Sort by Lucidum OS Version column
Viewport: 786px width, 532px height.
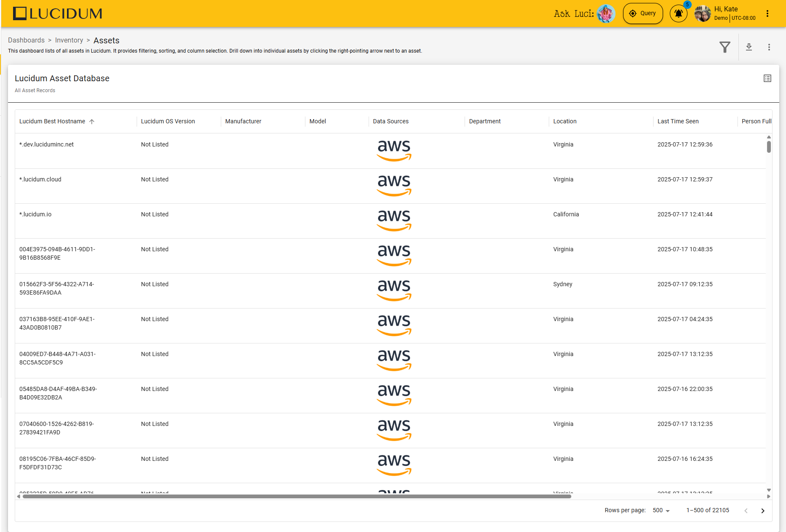[168, 121]
